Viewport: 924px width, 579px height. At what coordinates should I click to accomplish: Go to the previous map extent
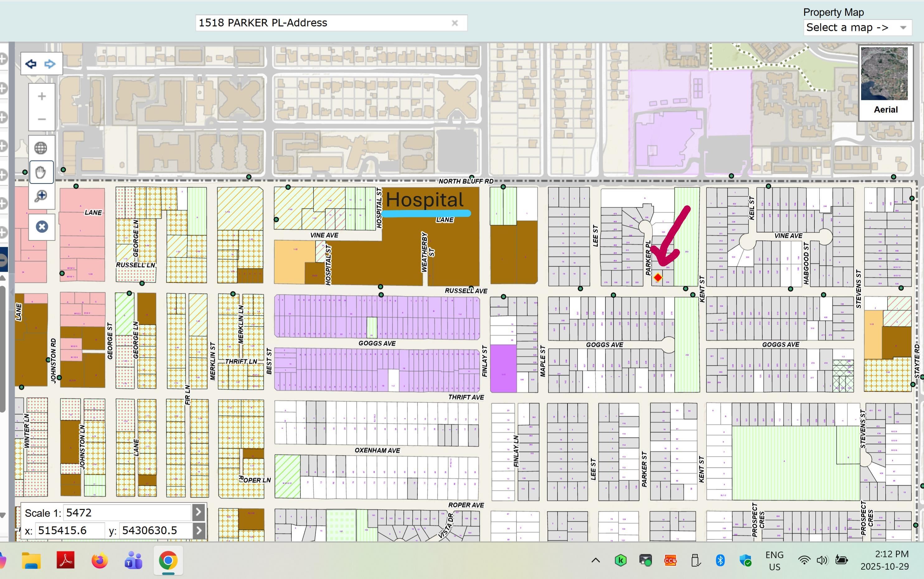(31, 64)
